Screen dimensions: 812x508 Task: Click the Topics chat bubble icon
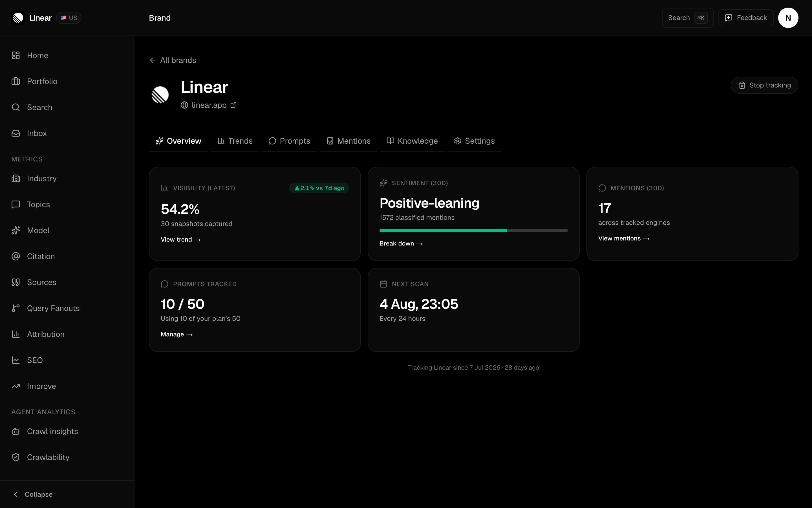coord(16,204)
